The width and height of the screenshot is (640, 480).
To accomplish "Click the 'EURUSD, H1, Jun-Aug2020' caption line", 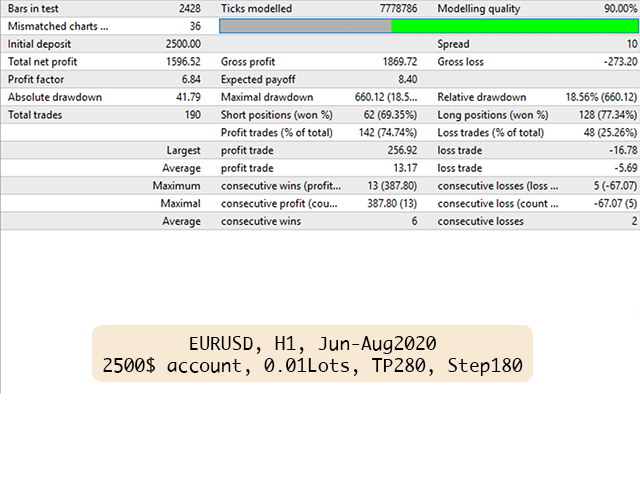I will tap(312, 344).
